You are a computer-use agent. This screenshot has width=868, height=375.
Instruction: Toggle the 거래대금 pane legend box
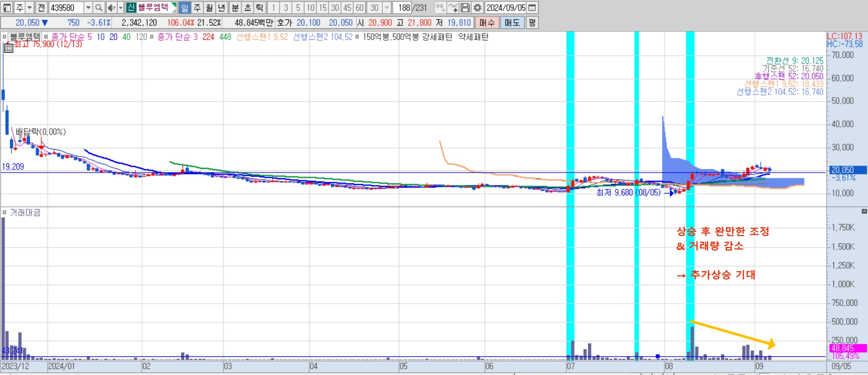tap(5, 212)
